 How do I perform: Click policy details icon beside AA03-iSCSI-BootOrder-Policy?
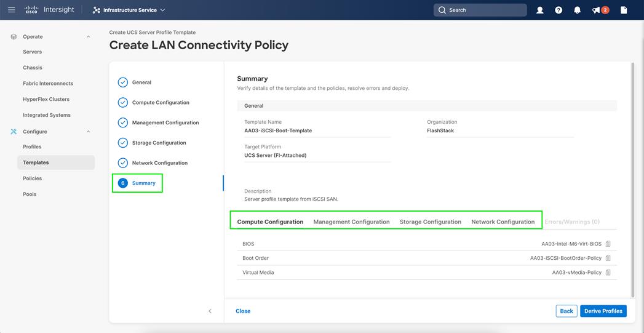608,258
